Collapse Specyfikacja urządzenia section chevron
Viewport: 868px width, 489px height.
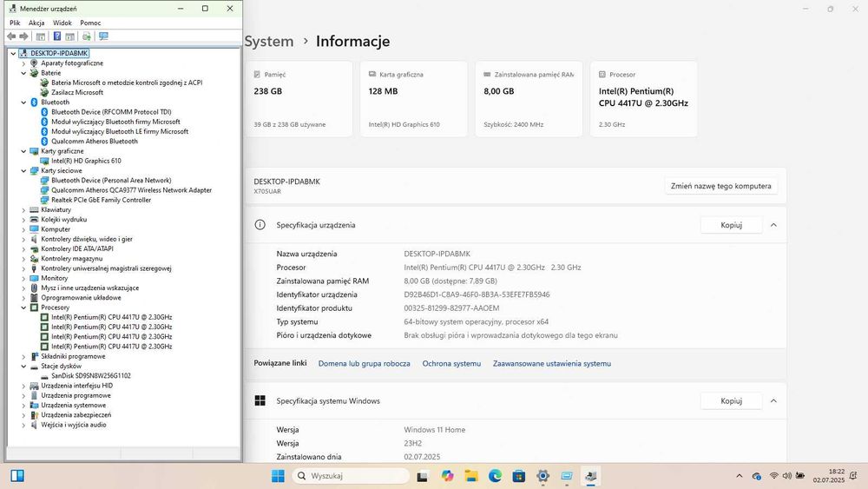[x=773, y=225]
